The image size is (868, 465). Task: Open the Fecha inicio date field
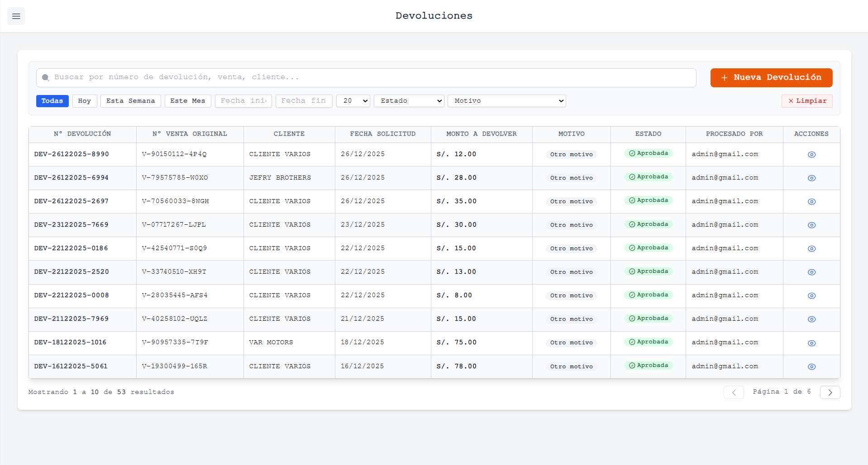(243, 101)
